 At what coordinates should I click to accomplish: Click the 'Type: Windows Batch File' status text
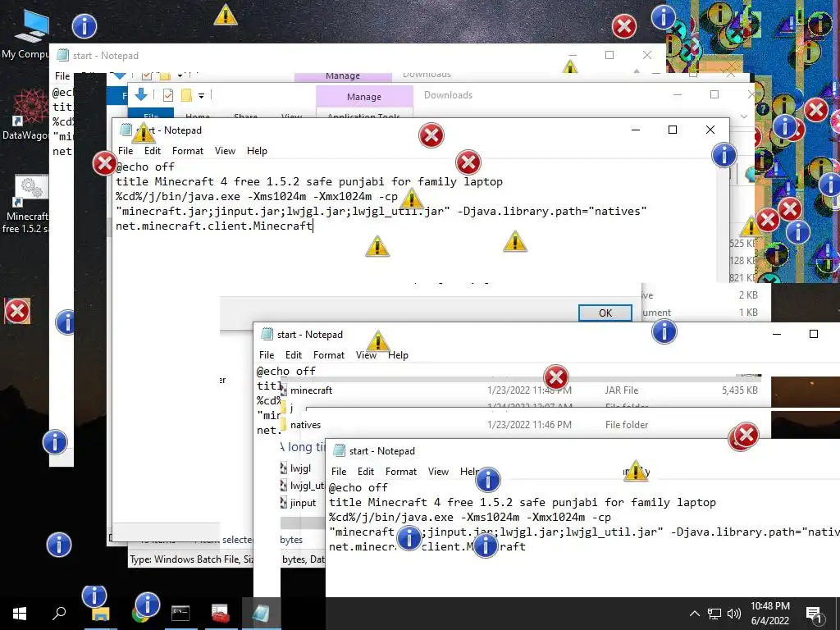tap(191, 559)
